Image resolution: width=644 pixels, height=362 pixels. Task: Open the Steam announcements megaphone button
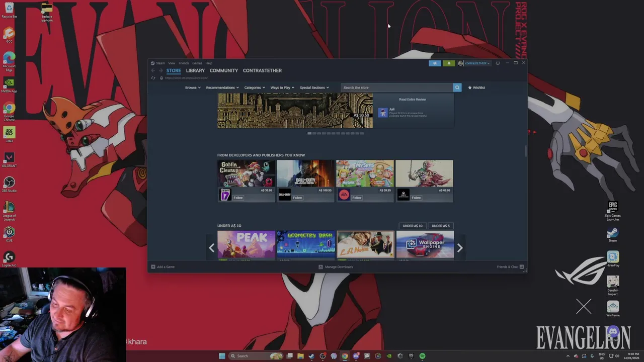(x=435, y=63)
